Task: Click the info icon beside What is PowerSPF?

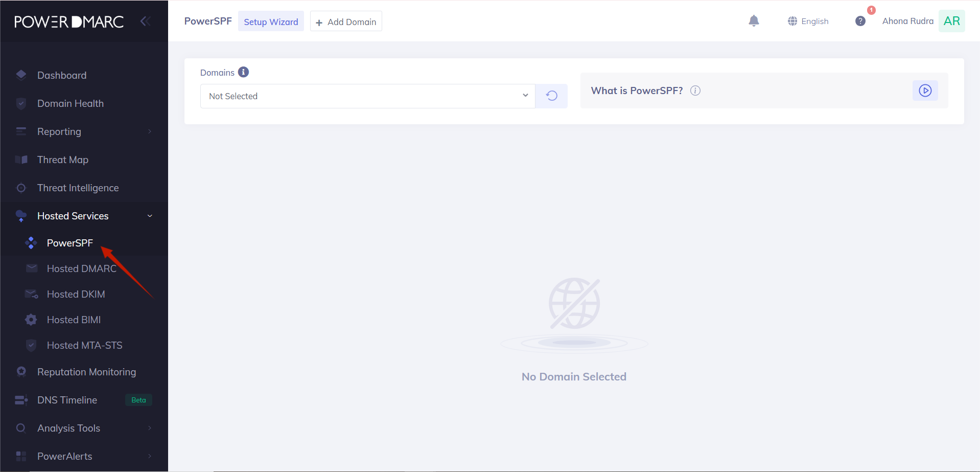Action: click(695, 91)
